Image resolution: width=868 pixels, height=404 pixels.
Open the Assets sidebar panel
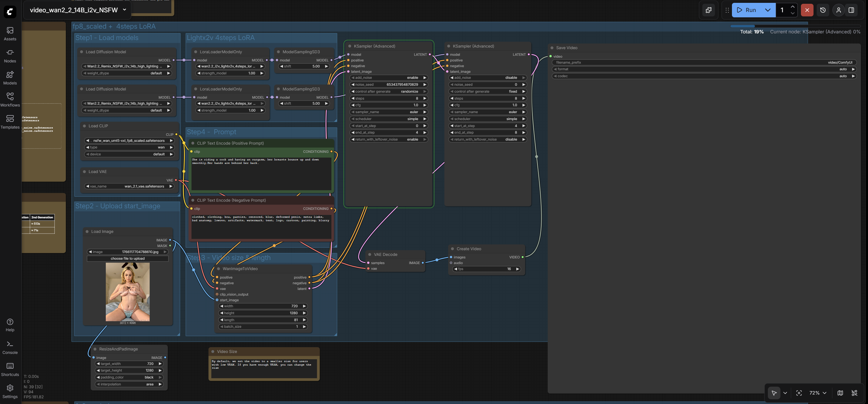10,34
